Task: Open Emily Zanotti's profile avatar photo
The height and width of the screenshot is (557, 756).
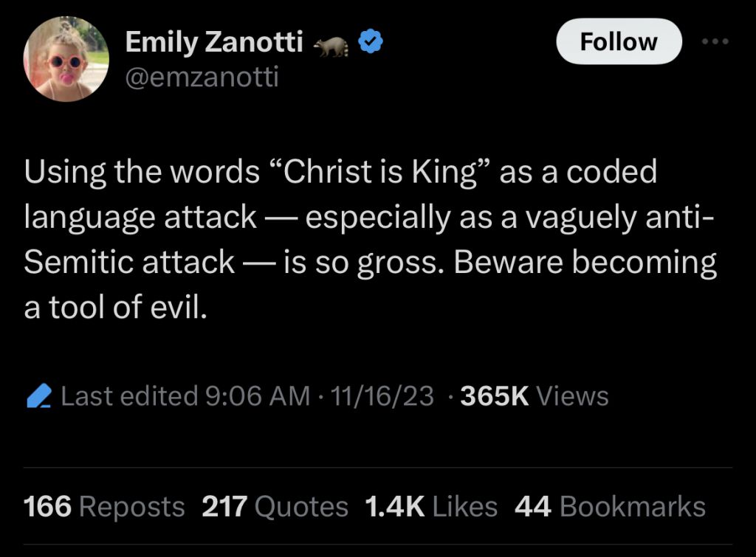Action: pos(66,58)
